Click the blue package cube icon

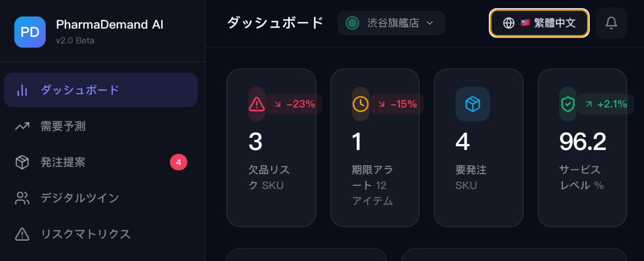472,104
